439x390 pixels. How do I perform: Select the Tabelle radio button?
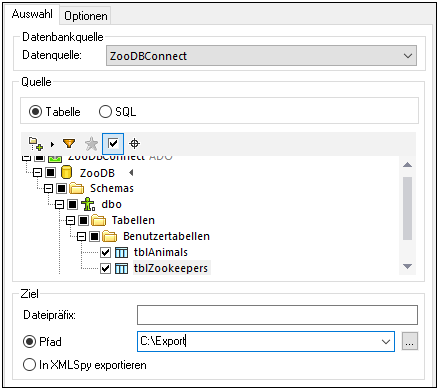tap(35, 111)
